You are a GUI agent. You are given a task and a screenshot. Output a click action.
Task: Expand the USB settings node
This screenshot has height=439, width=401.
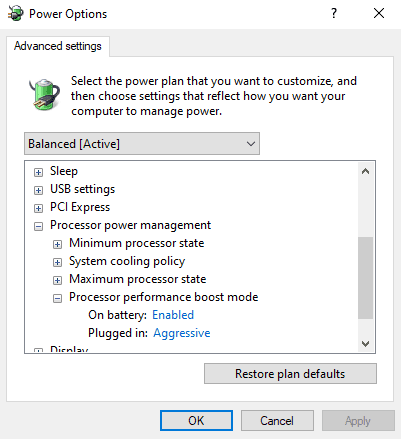tap(39, 190)
